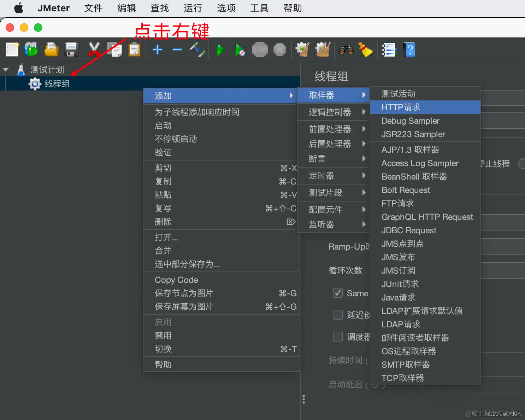Choose TCP取样器 menu entry
This screenshot has width=525, height=420.
tap(425, 378)
